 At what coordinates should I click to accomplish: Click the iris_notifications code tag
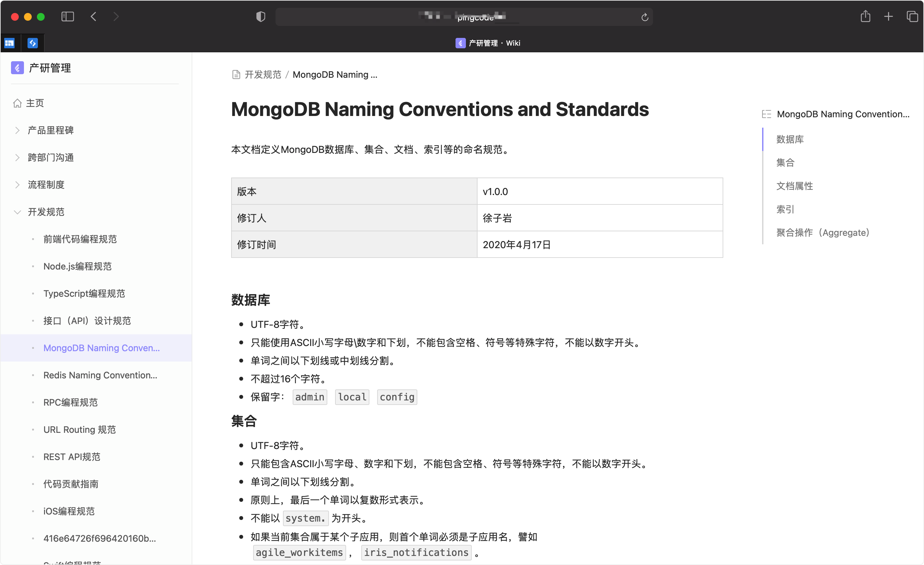point(416,552)
